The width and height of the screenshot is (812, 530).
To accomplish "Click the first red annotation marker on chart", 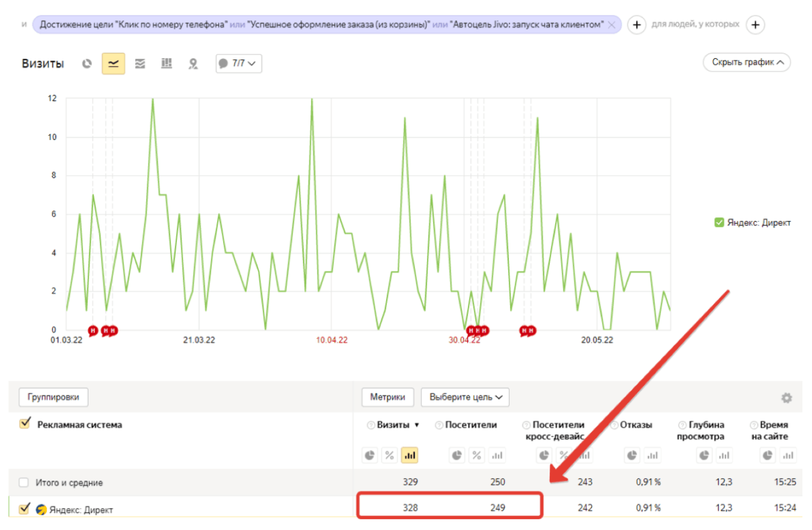I will click(93, 330).
